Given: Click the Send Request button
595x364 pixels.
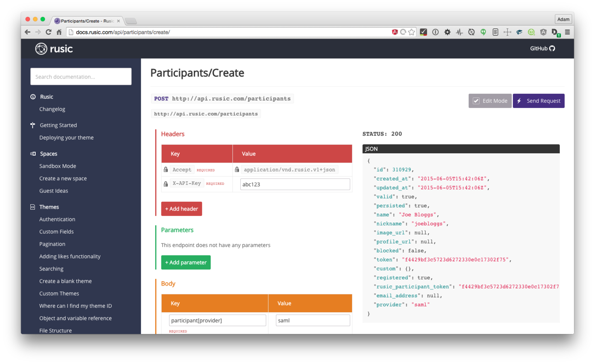Looking at the screenshot, I should (x=538, y=101).
